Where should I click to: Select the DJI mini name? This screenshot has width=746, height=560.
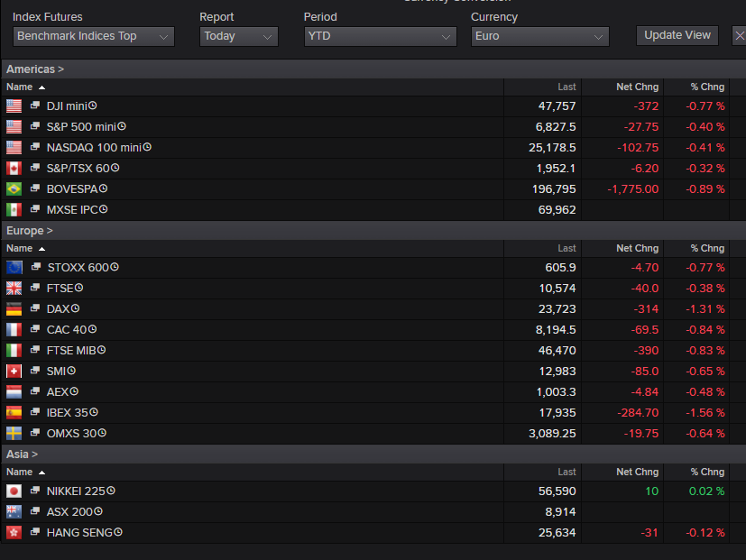(x=67, y=106)
